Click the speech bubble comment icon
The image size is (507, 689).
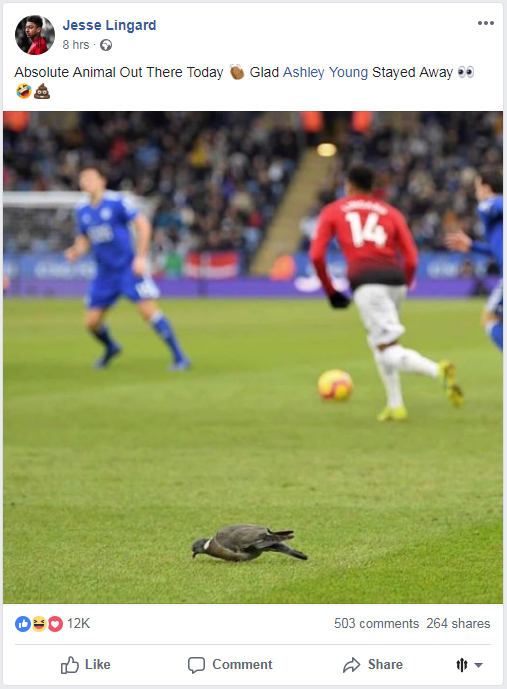196,665
